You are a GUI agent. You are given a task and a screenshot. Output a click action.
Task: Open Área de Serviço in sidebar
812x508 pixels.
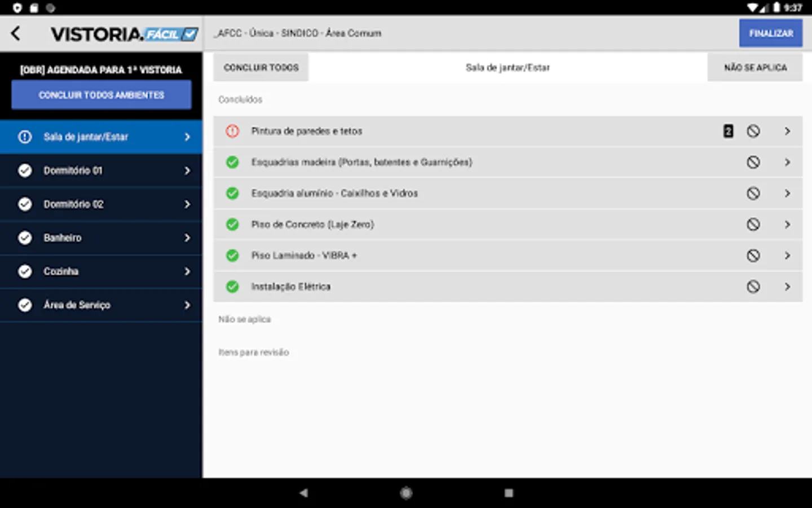coord(101,305)
